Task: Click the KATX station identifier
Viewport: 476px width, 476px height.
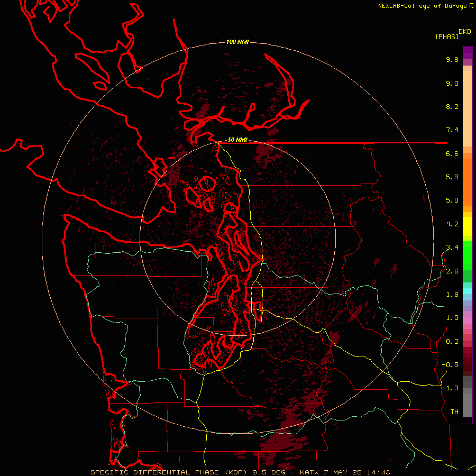Action: point(309,472)
